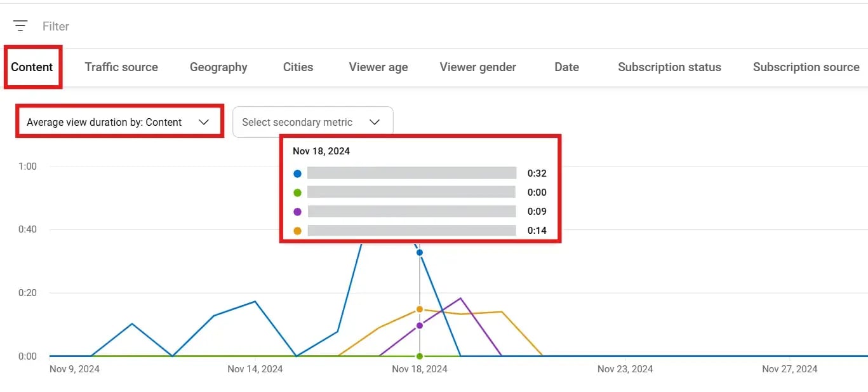868x392 pixels.
Task: Expand the Average view duration dropdown
Action: (119, 122)
